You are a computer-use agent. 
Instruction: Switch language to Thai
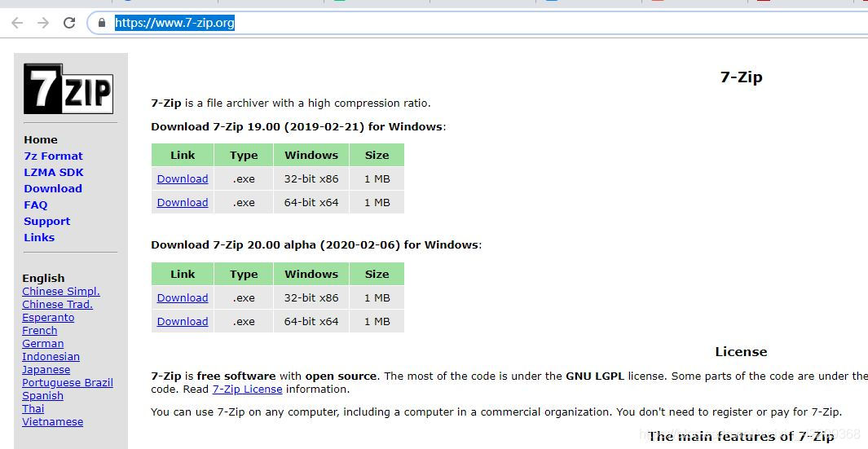[33, 408]
